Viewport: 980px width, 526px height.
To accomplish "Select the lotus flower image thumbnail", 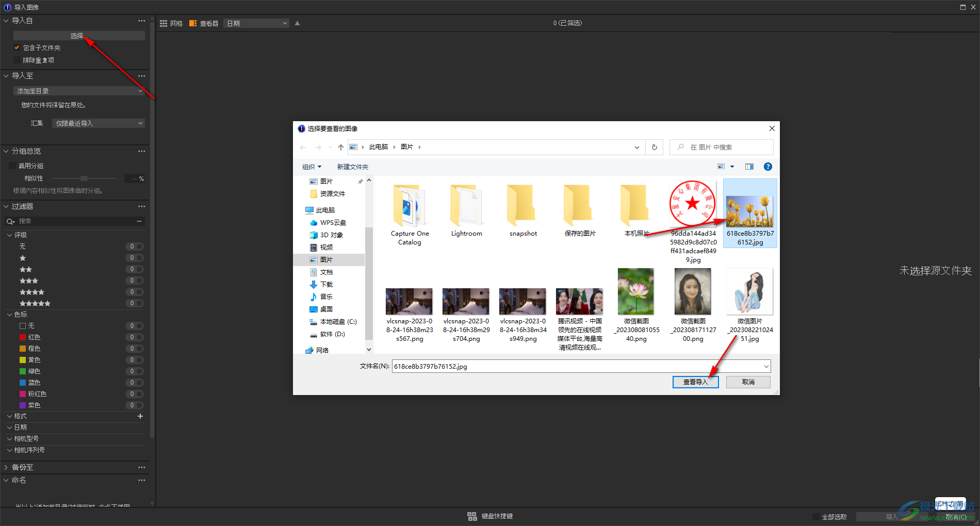I will click(x=636, y=292).
